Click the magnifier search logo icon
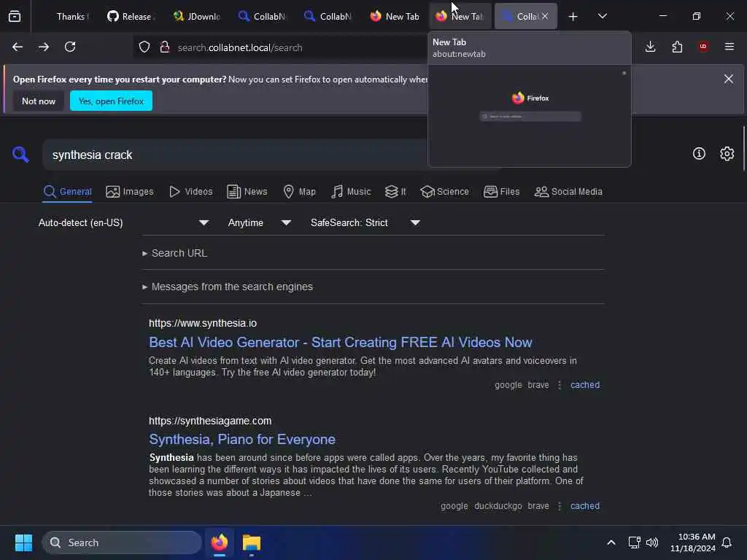This screenshot has width=747, height=560. click(20, 155)
